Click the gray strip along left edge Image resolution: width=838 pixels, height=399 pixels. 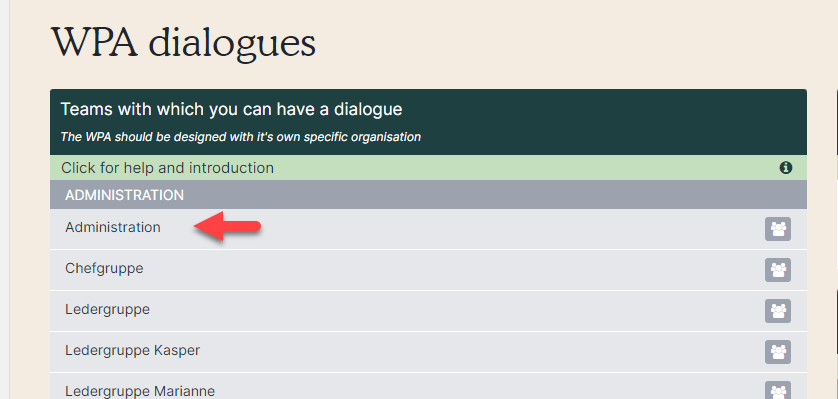click(x=4, y=199)
